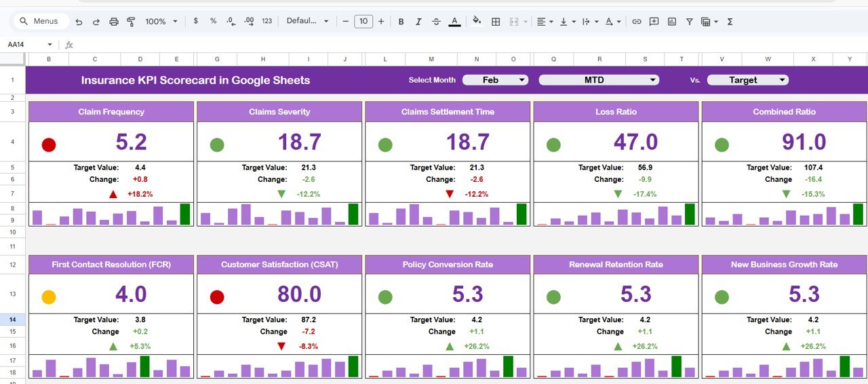Viewport: 868px width, 384px height.
Task: Expand the Vs. Target dropdown
Action: point(747,80)
